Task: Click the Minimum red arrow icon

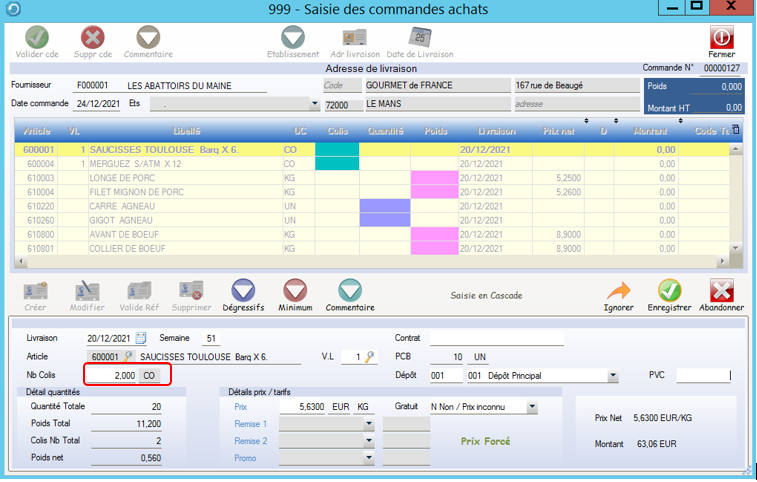Action: (x=295, y=290)
